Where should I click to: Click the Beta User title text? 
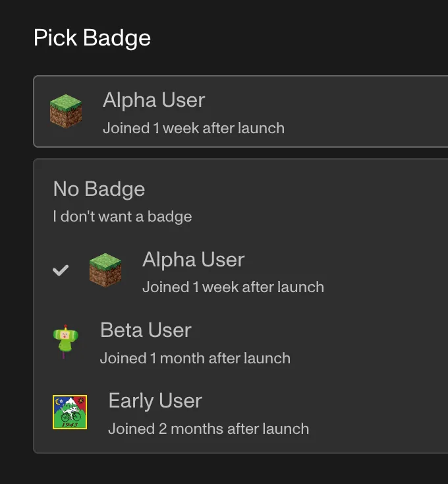click(146, 330)
